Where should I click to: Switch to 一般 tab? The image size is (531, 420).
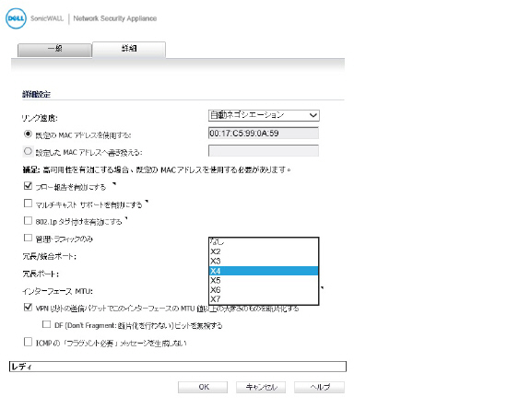pos(54,49)
